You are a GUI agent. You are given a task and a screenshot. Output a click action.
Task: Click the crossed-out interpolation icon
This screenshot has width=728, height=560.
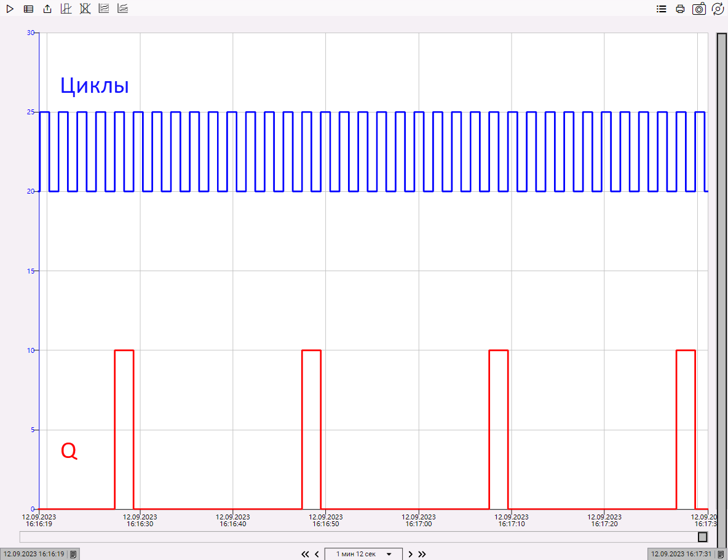85,9
